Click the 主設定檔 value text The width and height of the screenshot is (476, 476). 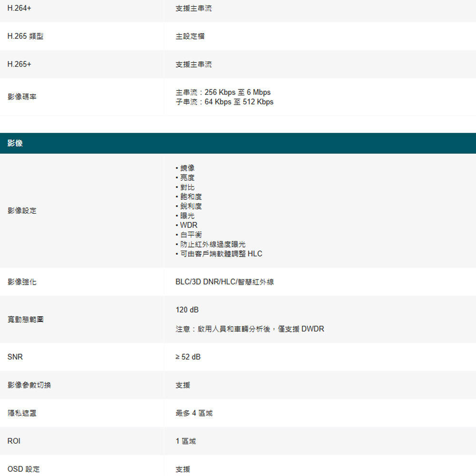190,36
